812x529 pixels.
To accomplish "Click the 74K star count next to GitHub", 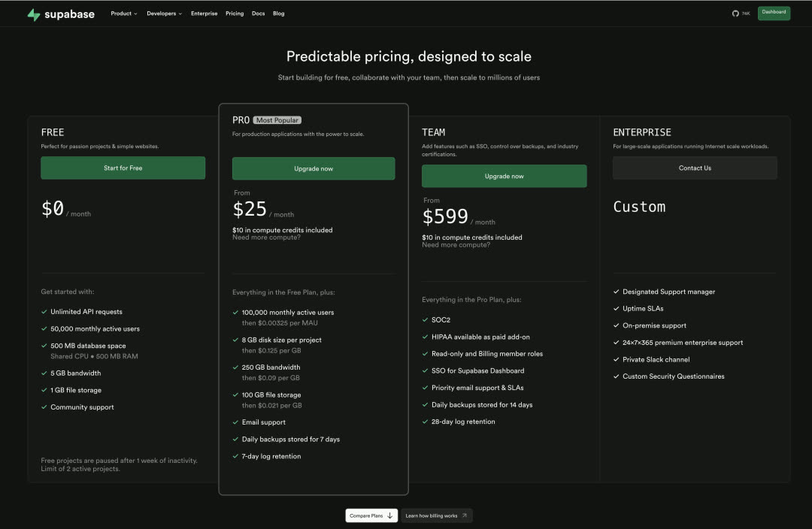I will 745,13.
